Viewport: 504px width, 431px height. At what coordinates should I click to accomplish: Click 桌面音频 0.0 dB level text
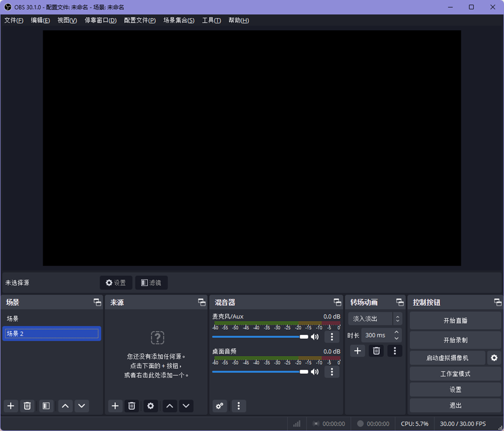tap(332, 352)
